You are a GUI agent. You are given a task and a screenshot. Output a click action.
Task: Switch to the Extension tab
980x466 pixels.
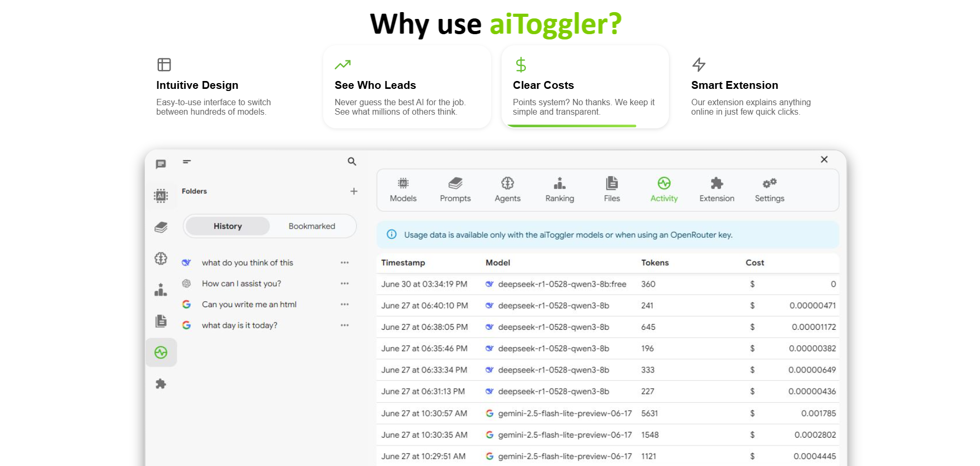(x=717, y=190)
